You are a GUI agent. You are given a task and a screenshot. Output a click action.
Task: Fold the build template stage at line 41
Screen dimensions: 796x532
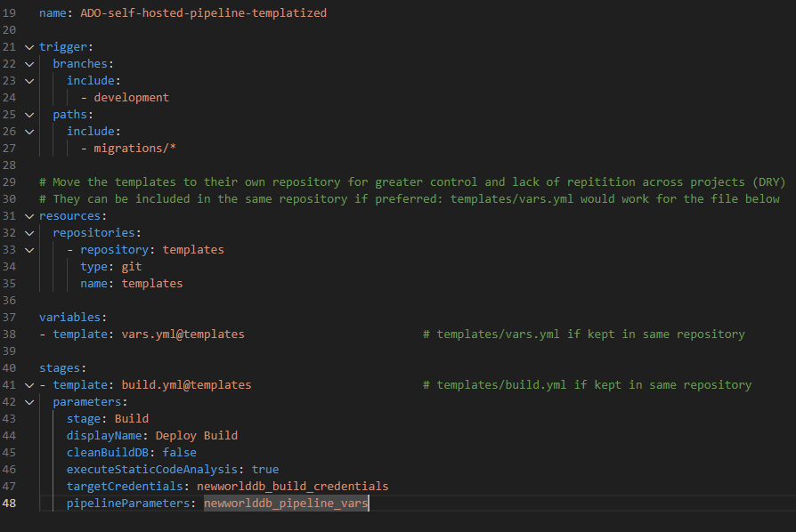[29, 385]
